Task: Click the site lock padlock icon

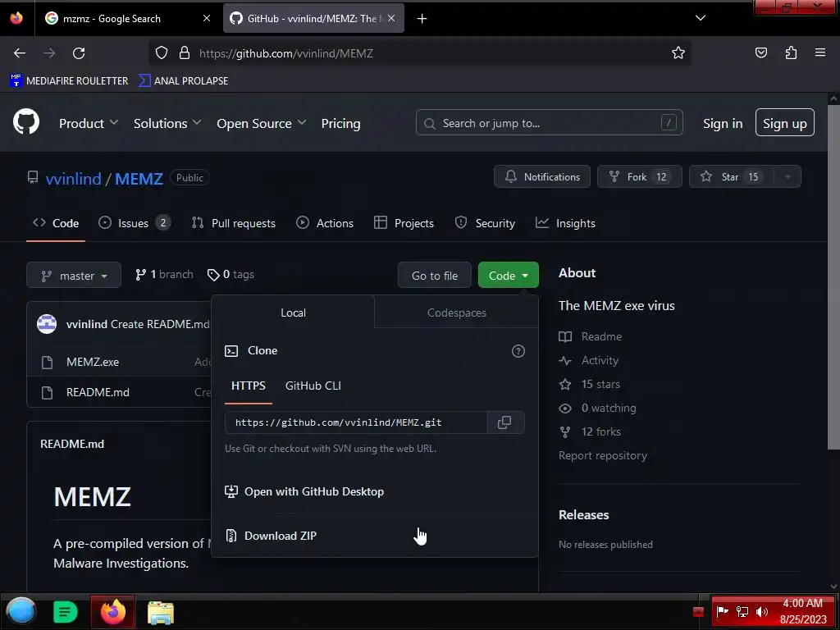Action: click(185, 52)
